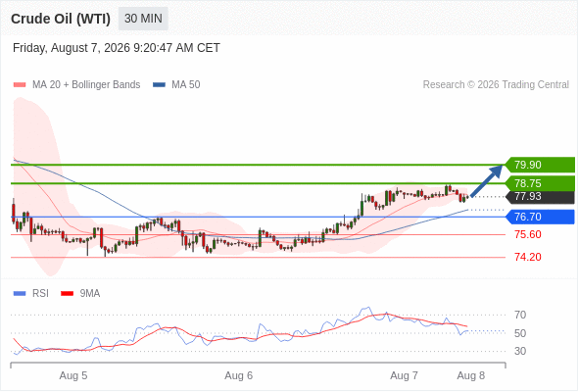This screenshot has width=578, height=392.
Task: Toggle the MA 20 + Bollinger Bands label
Action: click(86, 85)
